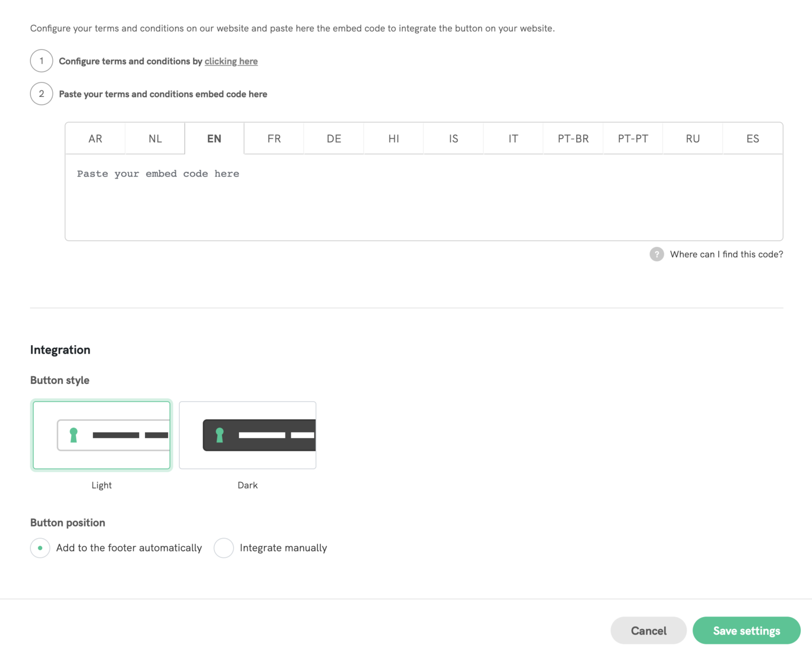Select the Light button style thumbnail
This screenshot has width=812, height=655.
tap(101, 435)
